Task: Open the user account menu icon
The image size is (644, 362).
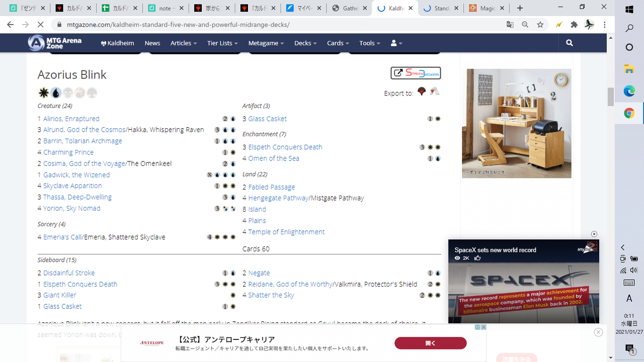Action: 396,43
